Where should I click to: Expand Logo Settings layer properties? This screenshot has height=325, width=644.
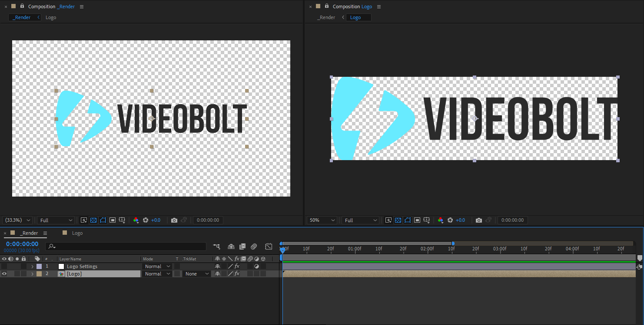click(32, 266)
